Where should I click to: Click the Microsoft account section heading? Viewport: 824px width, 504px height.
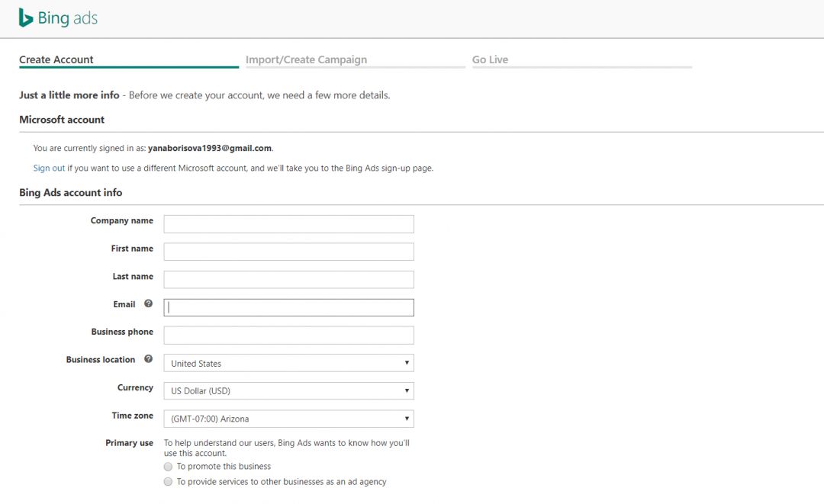point(62,120)
